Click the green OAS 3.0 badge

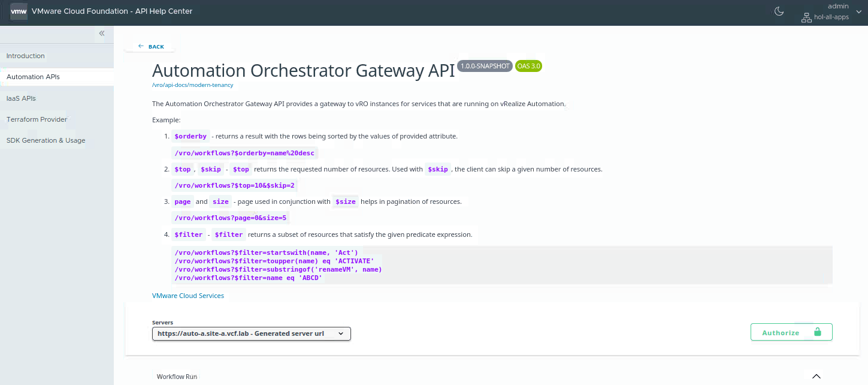pos(528,66)
